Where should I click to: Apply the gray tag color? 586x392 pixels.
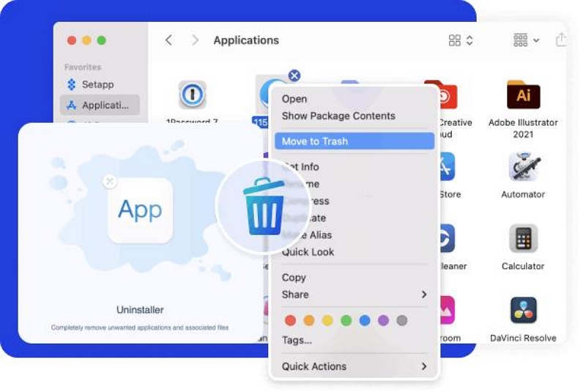tap(401, 320)
